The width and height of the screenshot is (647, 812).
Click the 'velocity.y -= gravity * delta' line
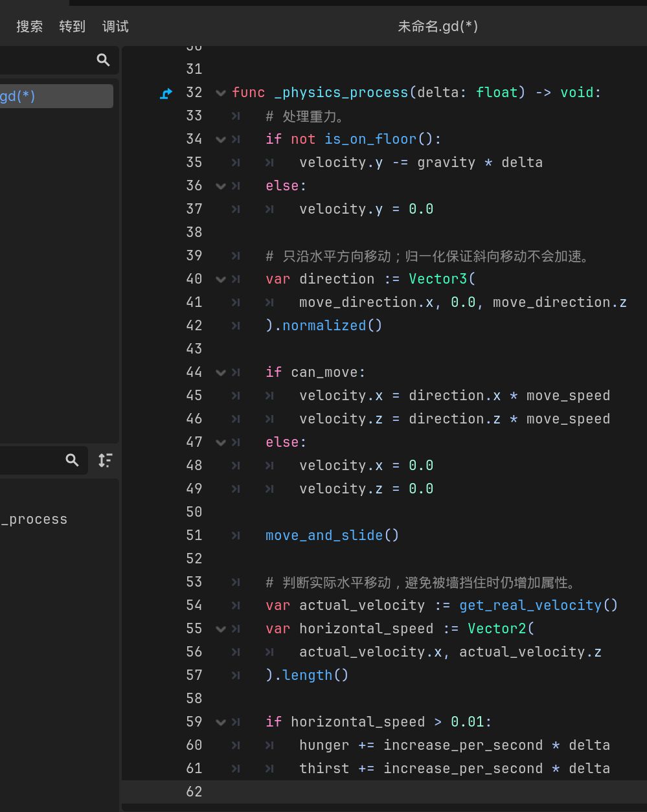(421, 163)
